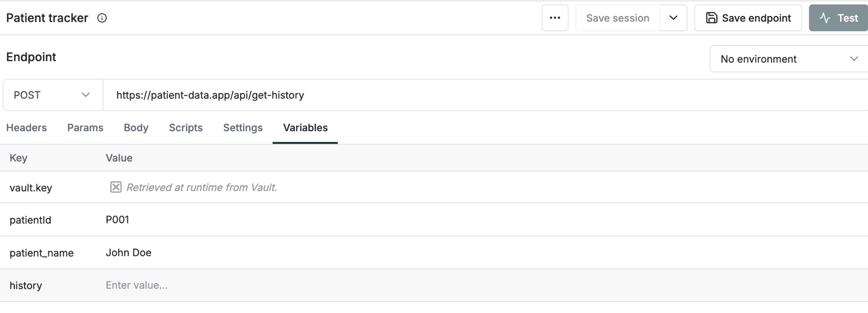Open the Settings tab
Screen dimensions: 868x313
242,127
